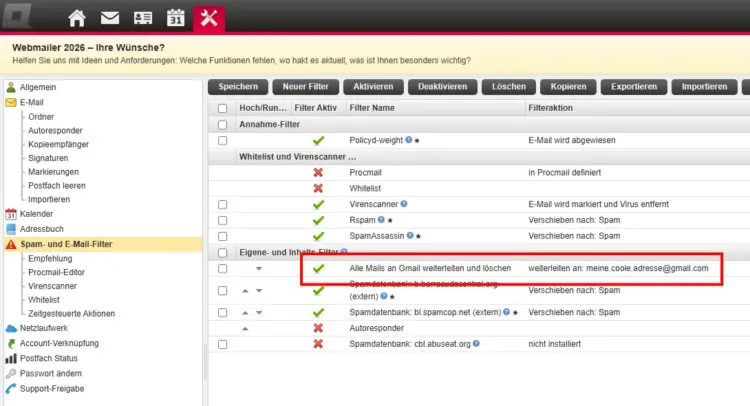Click the help icon beside SpamAssassin
Image resolution: width=750 pixels, height=406 pixels.
(410, 236)
